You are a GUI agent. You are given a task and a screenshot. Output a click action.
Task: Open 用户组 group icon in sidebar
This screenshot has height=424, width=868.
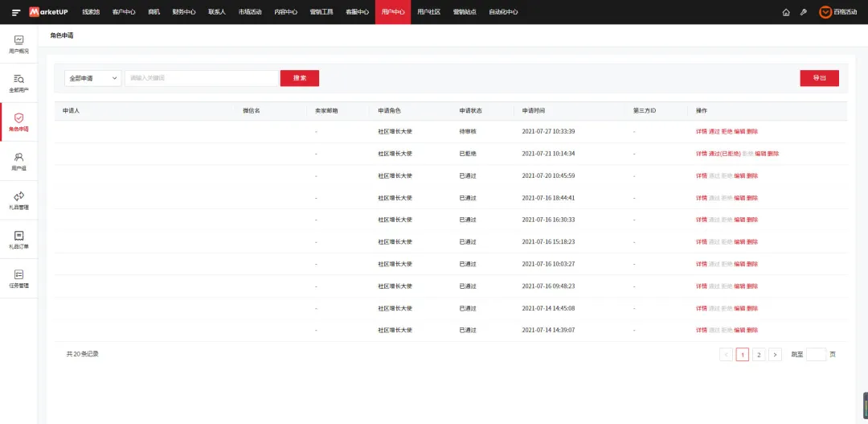(x=18, y=157)
